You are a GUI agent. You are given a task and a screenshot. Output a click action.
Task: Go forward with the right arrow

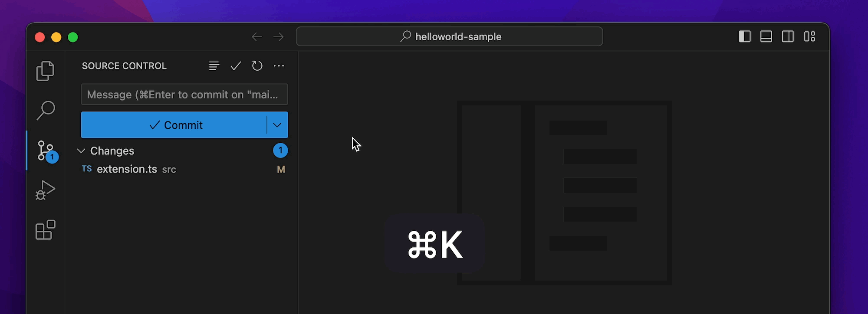coord(279,37)
